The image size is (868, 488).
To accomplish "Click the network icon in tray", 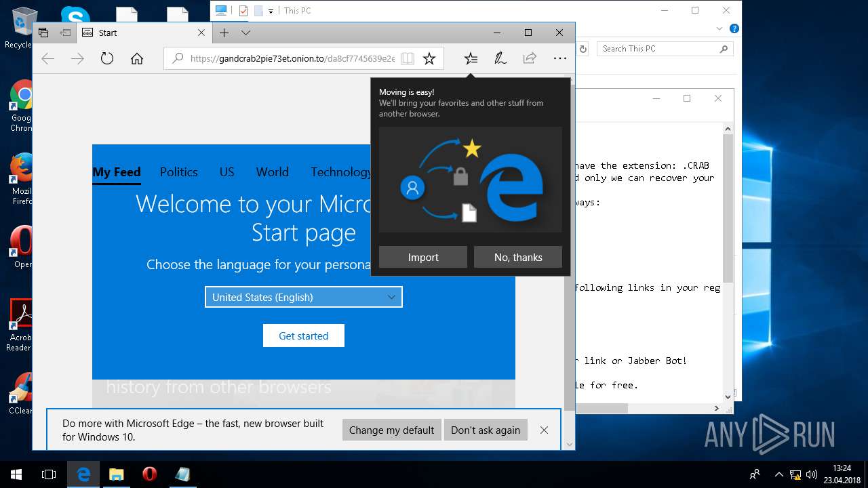I will tap(795, 474).
